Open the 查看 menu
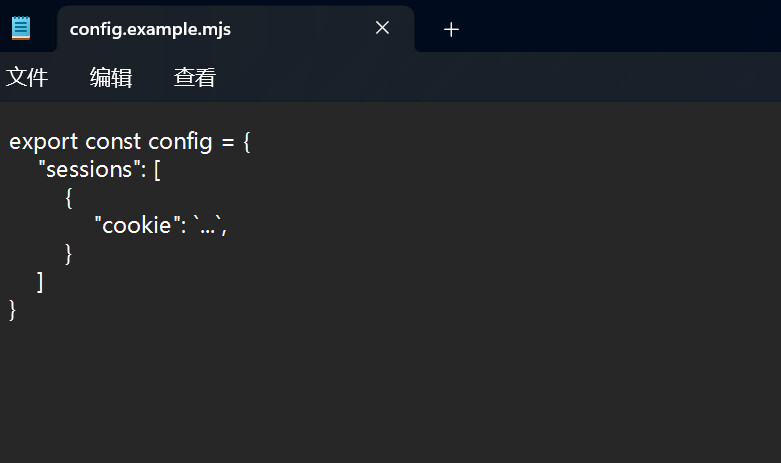The width and height of the screenshot is (781, 463). (195, 78)
